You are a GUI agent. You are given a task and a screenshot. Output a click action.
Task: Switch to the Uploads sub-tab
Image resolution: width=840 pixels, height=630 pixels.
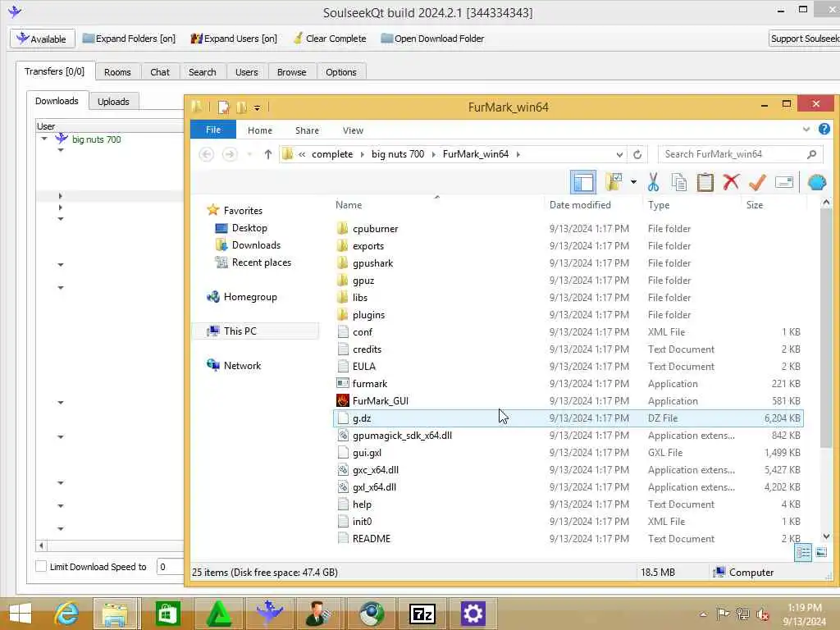pyautogui.click(x=113, y=101)
